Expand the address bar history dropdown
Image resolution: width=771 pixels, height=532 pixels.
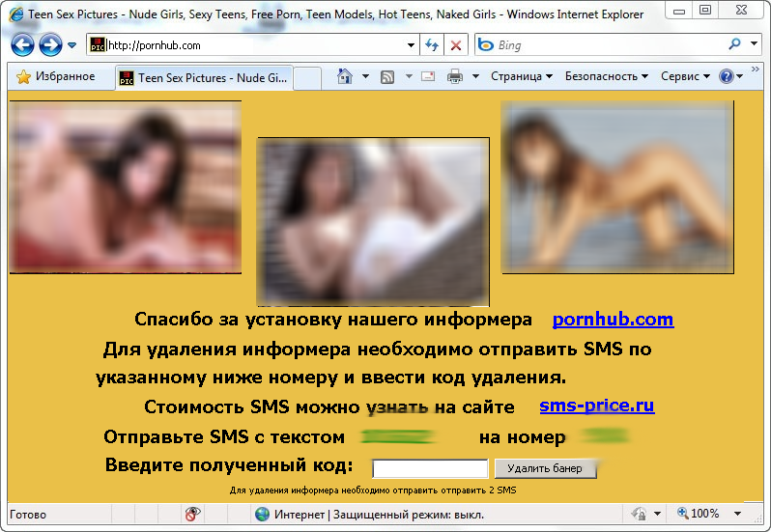[x=411, y=45]
